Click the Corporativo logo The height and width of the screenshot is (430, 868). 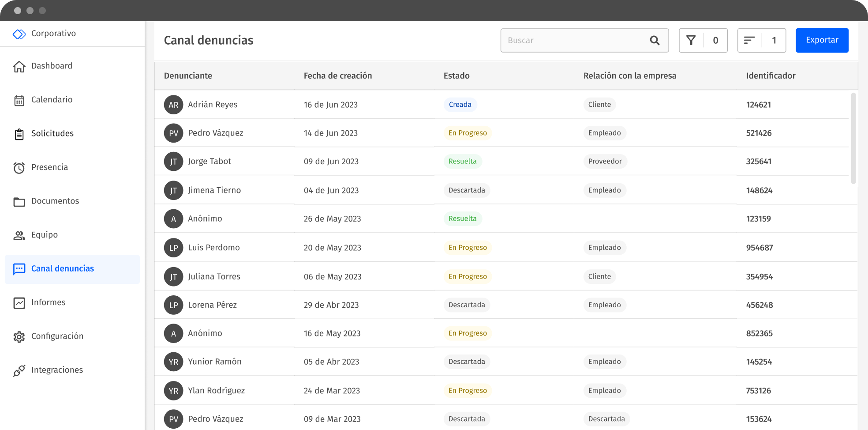(19, 34)
